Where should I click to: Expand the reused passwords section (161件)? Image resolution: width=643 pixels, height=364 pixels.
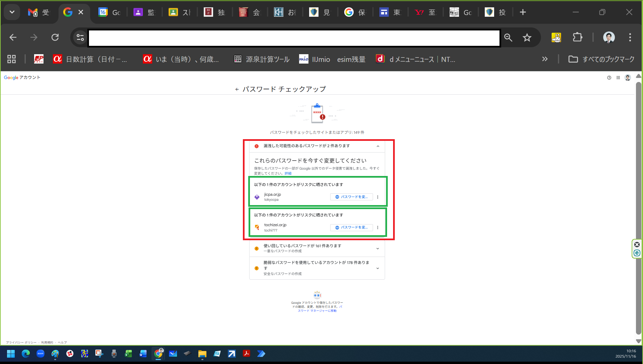point(378,249)
